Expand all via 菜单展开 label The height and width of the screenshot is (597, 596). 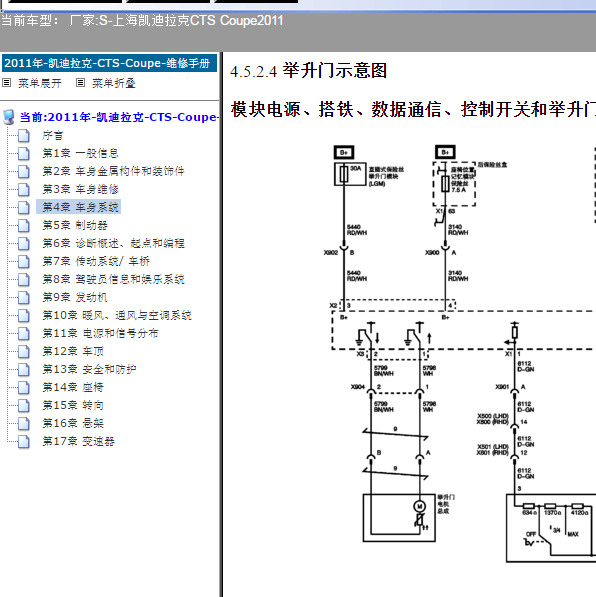(40, 83)
